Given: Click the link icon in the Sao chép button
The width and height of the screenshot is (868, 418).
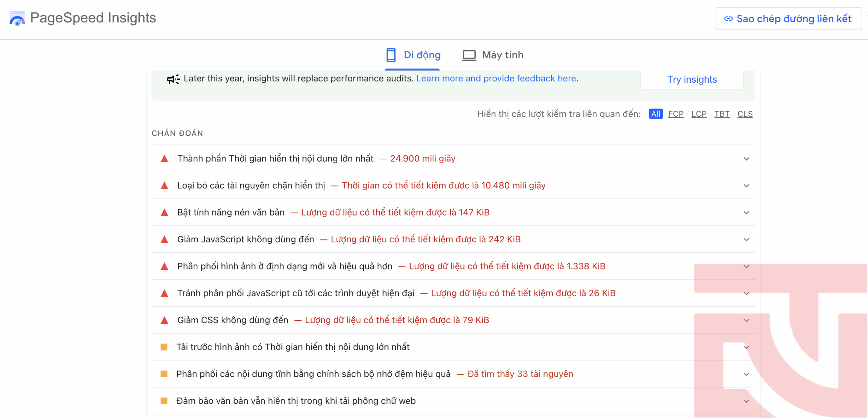Looking at the screenshot, I should [728, 19].
